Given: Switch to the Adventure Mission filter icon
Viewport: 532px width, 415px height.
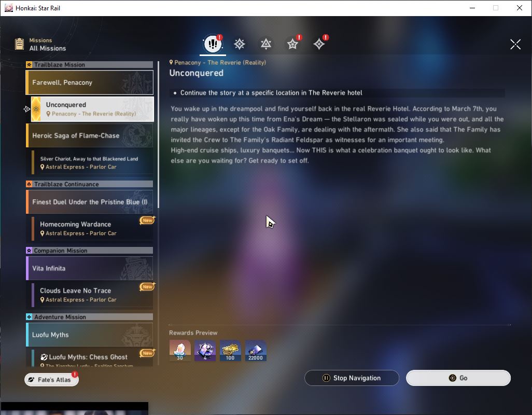Looking at the screenshot, I should pos(319,44).
